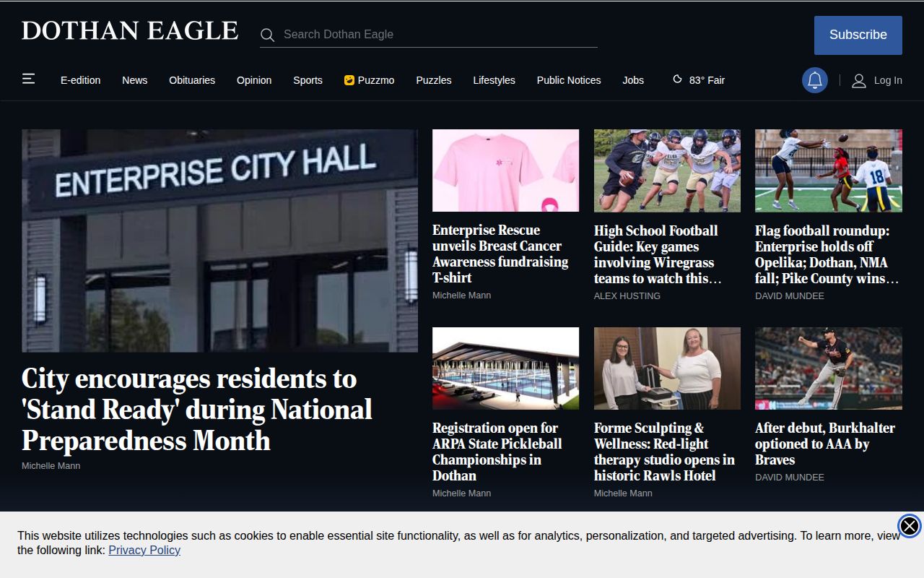924x578 pixels.
Task: Go to Dothan Eagle home logo
Action: point(130,31)
